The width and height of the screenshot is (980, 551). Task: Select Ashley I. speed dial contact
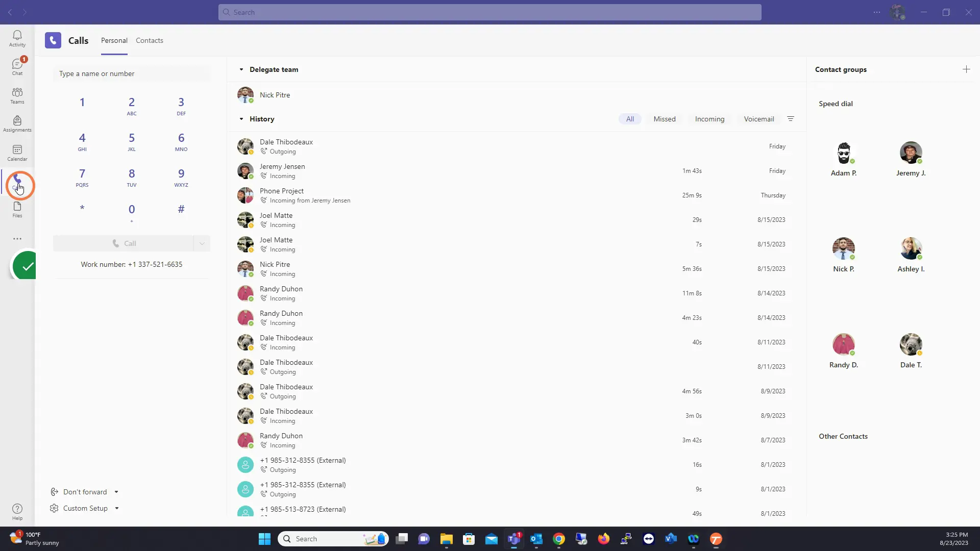point(911,255)
